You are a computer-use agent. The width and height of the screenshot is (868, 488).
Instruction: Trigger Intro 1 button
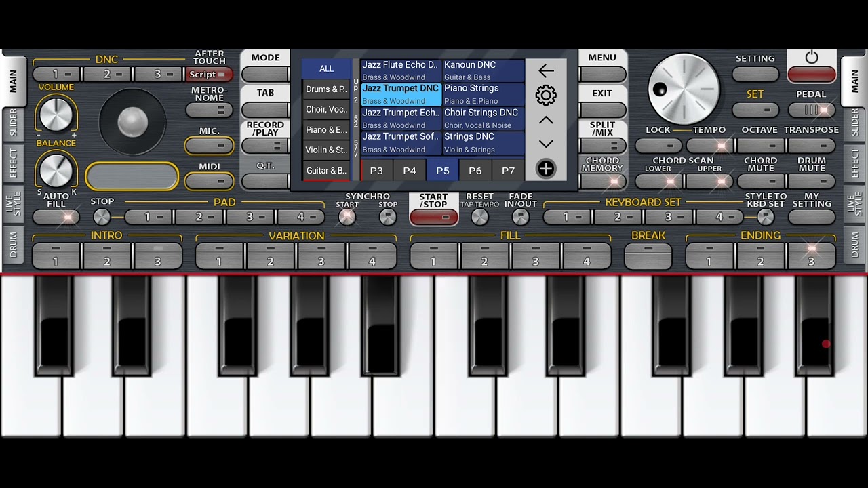coord(56,256)
